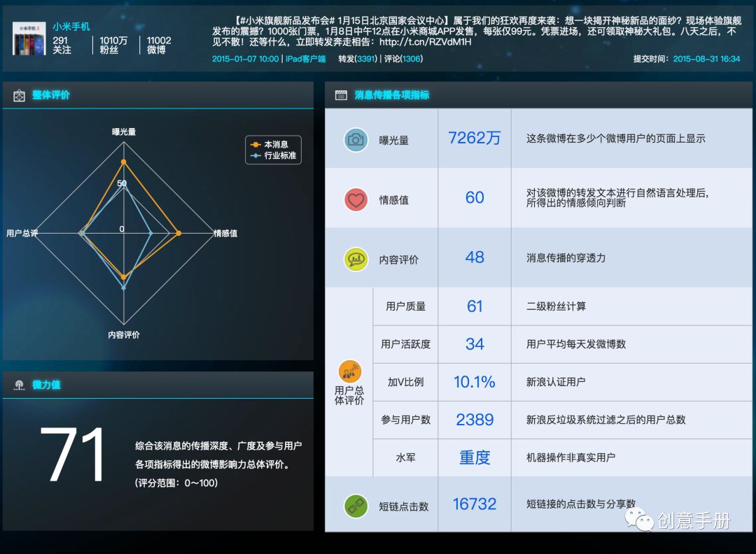Click the 情感值 value 60
The image size is (756, 554).
point(475,197)
